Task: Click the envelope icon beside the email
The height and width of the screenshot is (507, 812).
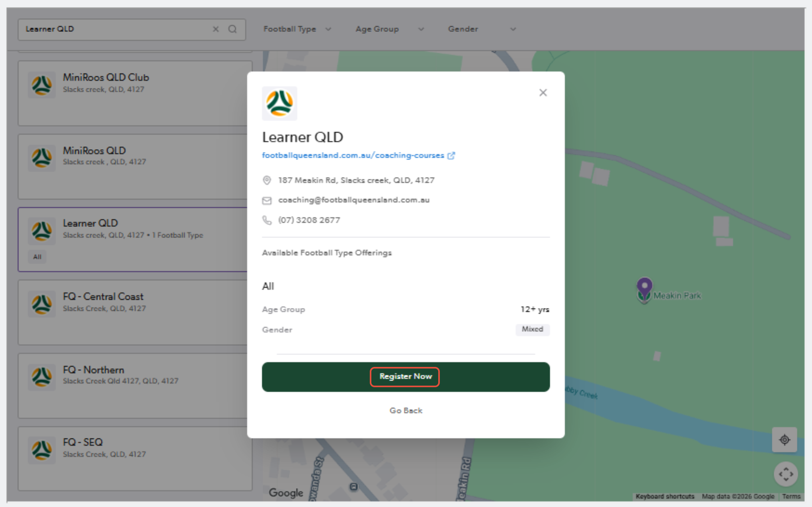Action: [x=267, y=200]
